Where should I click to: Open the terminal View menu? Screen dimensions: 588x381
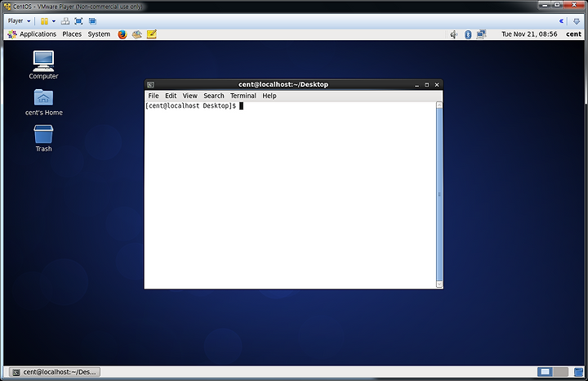[x=189, y=96]
